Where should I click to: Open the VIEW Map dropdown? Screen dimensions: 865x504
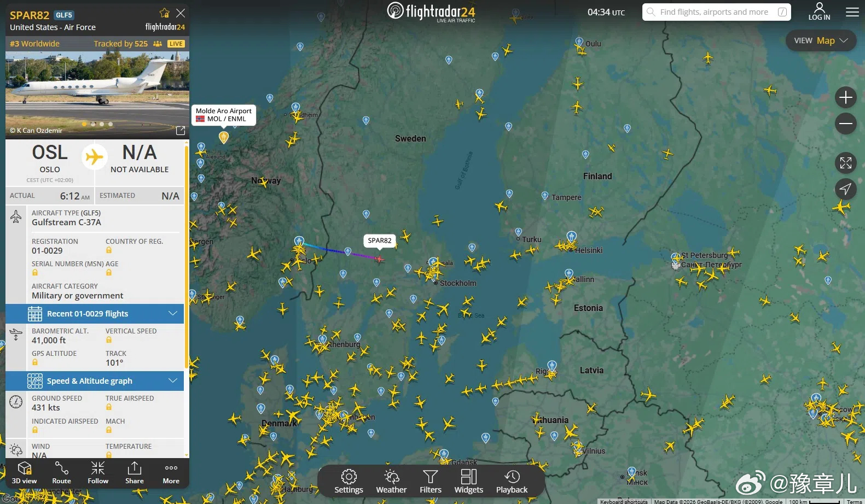821,40
